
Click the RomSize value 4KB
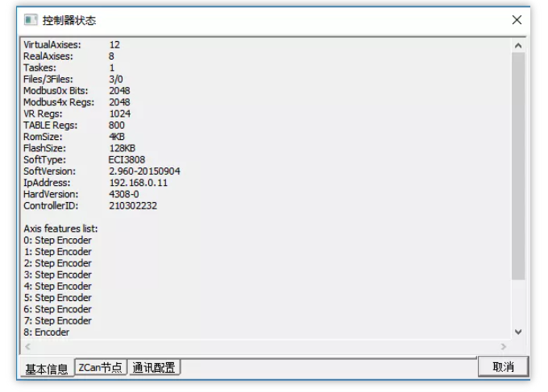click(116, 137)
